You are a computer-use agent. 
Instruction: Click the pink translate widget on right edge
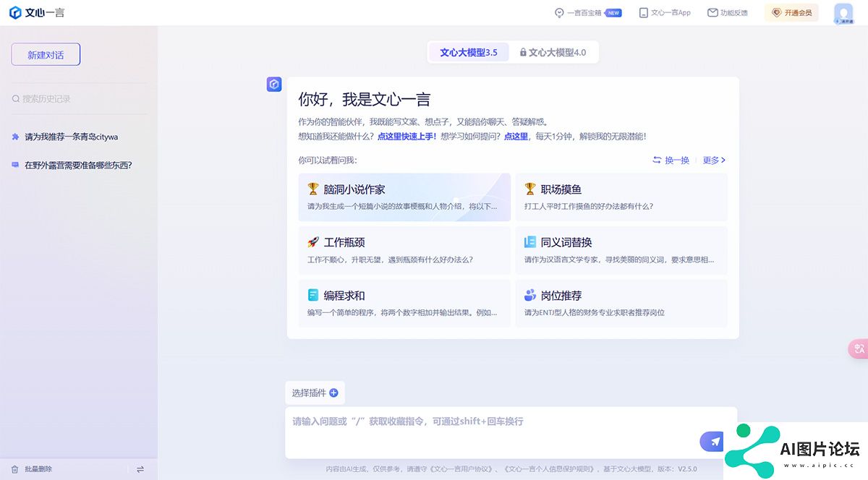point(859,349)
